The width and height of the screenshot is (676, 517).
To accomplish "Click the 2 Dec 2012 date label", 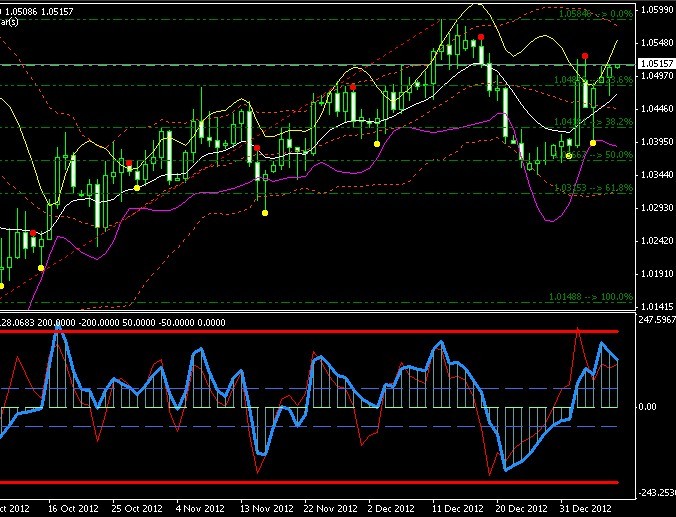I will 391,508.
